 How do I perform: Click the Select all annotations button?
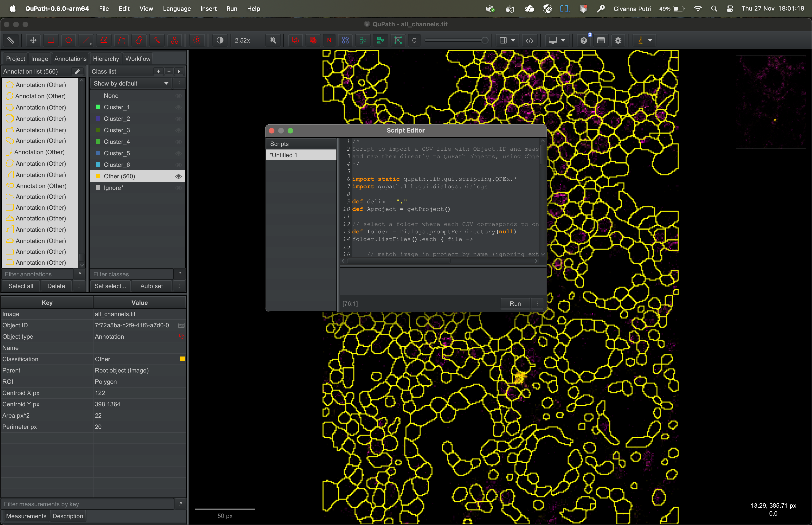[x=21, y=286]
